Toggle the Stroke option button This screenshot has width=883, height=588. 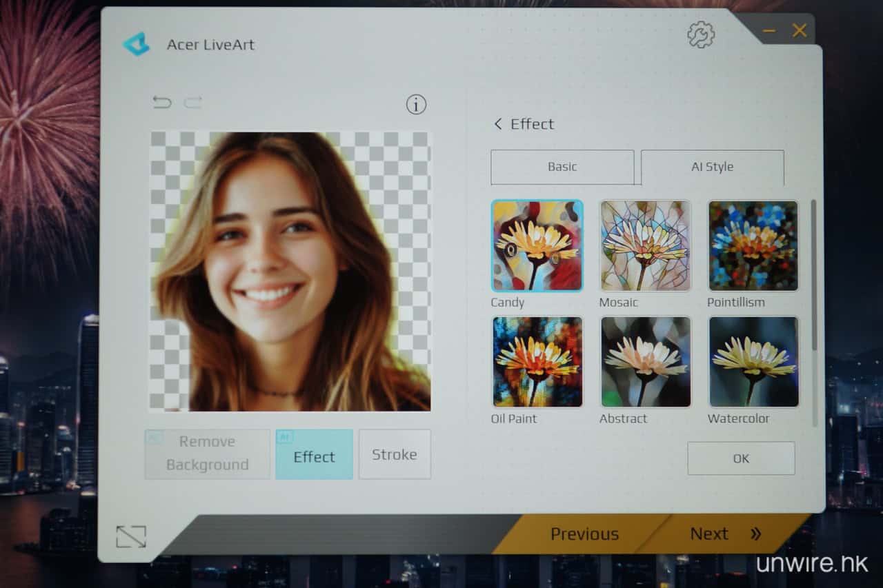(x=395, y=454)
